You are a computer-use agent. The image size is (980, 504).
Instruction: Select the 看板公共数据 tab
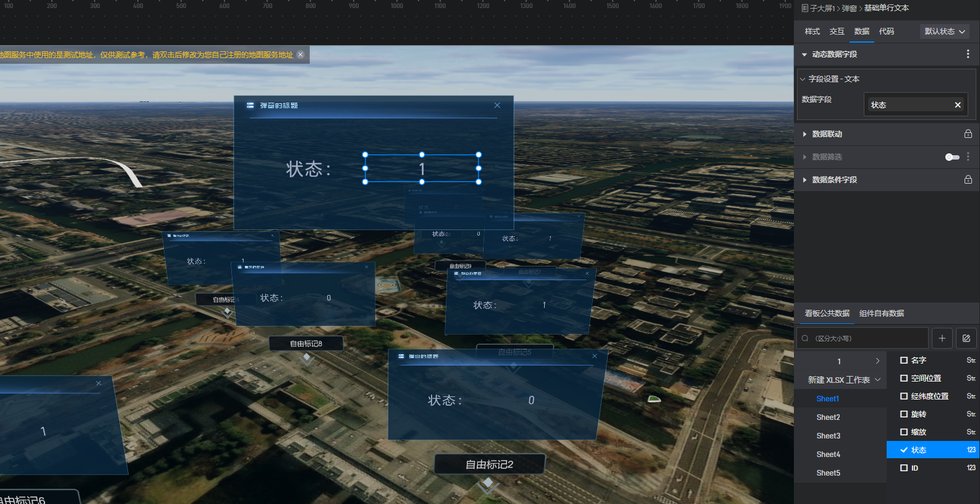[827, 314]
